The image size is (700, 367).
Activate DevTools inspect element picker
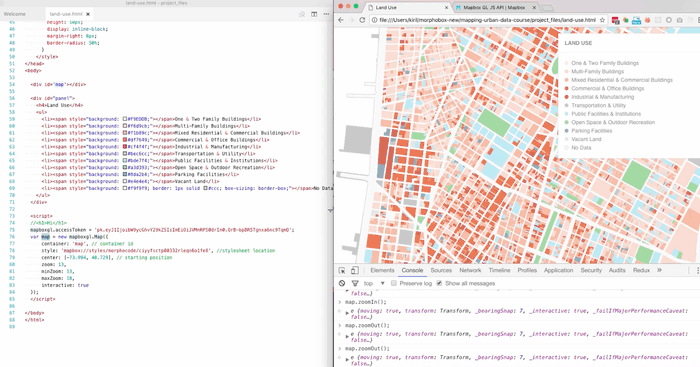coord(342,271)
